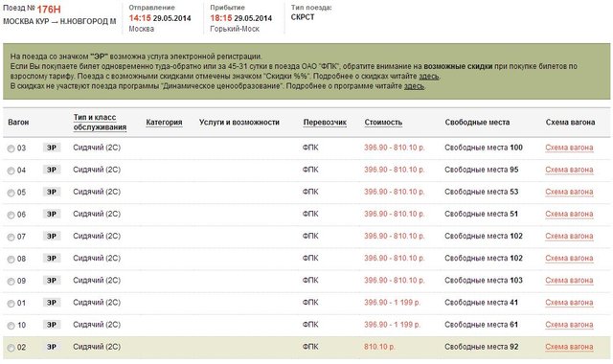The image size is (613, 364).
Task: Click the ЭР badge for wagon 05
Action: click(52, 192)
